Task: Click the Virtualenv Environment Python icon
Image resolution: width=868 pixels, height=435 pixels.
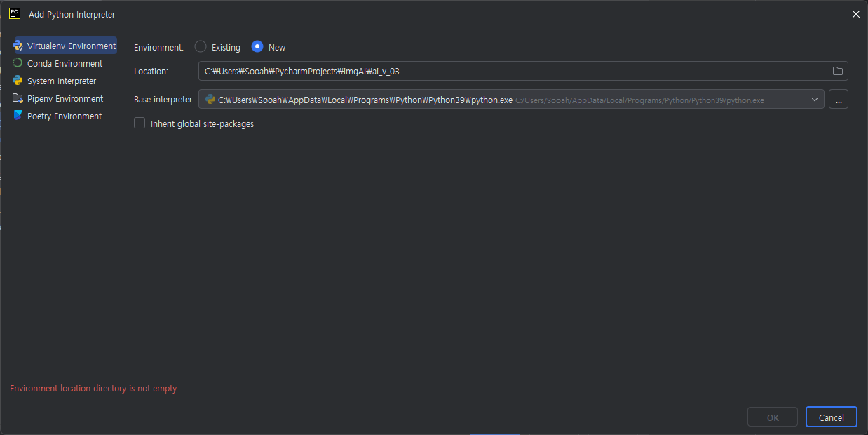Action: [18, 46]
